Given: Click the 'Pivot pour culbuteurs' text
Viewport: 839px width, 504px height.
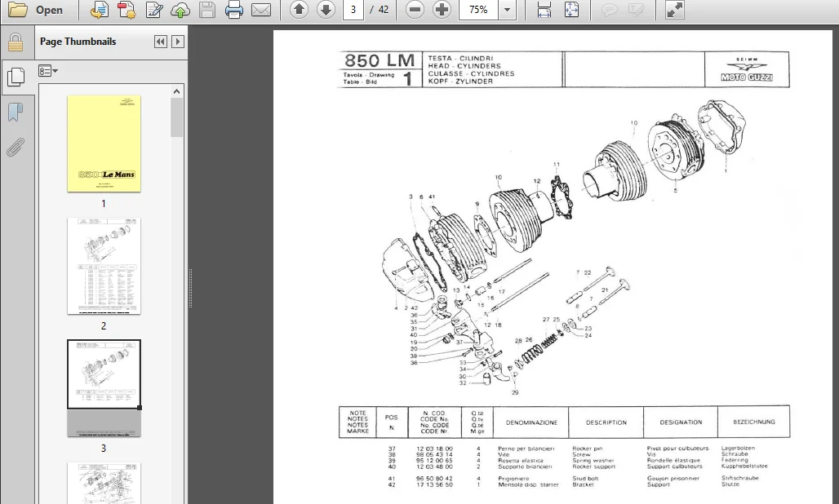Looking at the screenshot, I should pyautogui.click(x=677, y=449).
